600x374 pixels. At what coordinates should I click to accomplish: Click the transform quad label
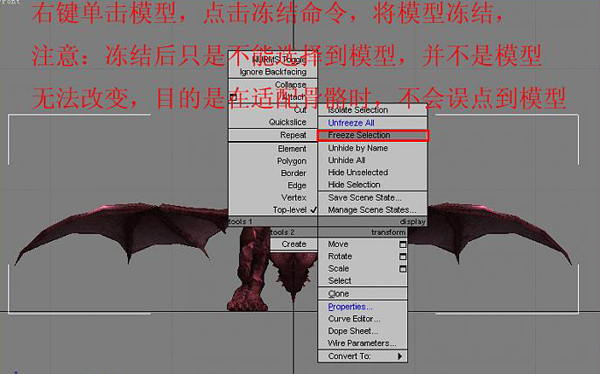(x=388, y=232)
